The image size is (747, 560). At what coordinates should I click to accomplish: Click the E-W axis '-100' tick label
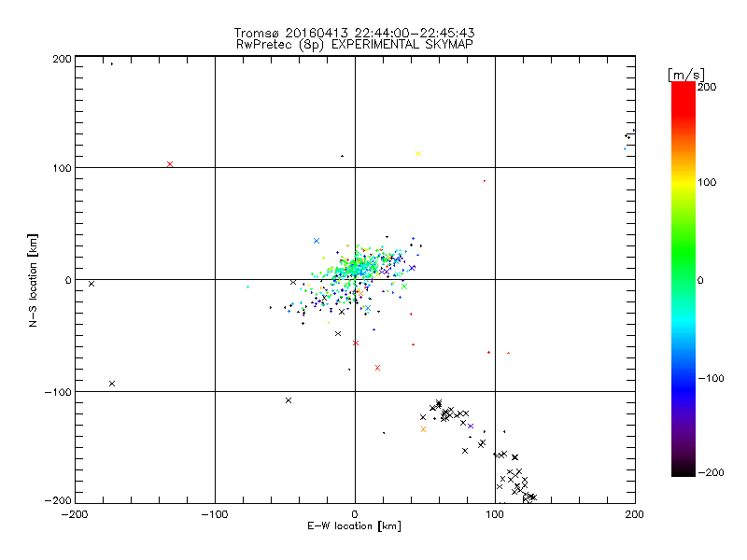pyautogui.click(x=215, y=514)
